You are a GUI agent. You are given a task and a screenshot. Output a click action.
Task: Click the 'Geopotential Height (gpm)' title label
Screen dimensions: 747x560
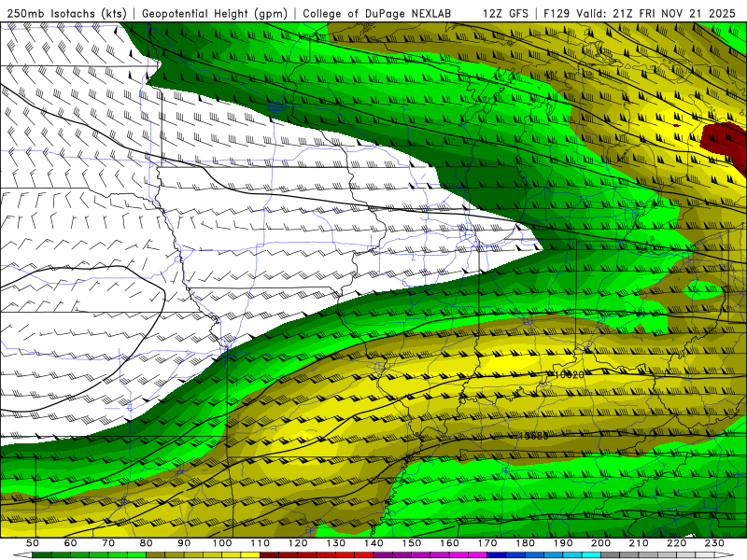tap(215, 14)
